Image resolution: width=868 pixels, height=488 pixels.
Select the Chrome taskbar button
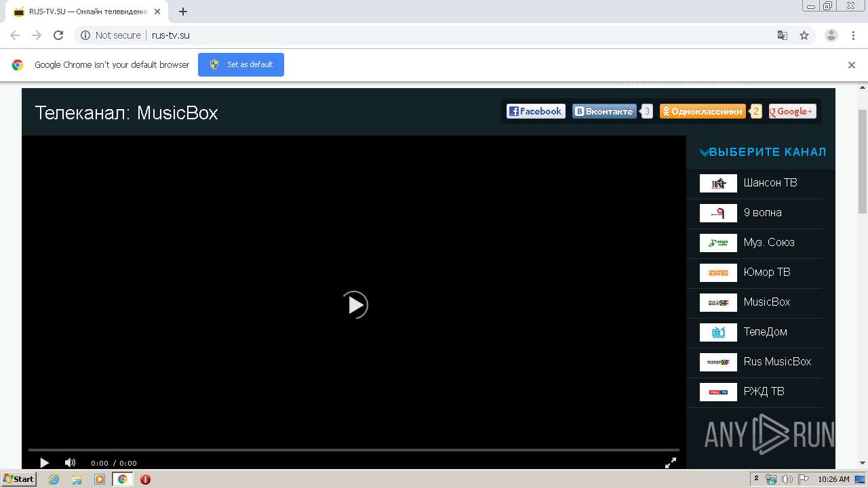point(122,479)
